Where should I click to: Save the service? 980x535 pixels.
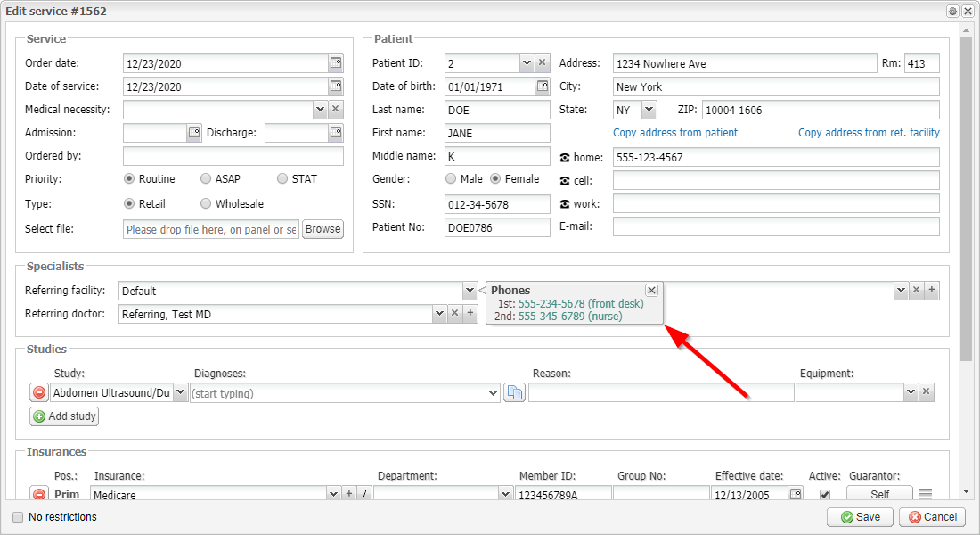[x=862, y=517]
